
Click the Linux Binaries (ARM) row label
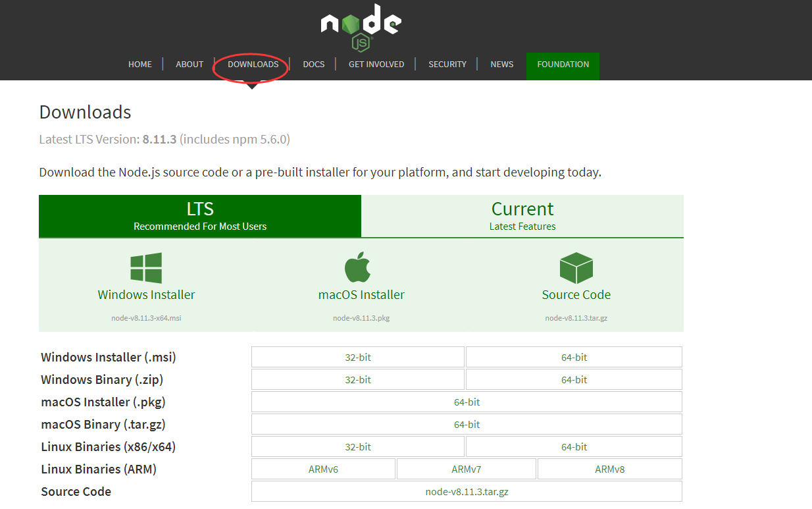pyautogui.click(x=99, y=469)
